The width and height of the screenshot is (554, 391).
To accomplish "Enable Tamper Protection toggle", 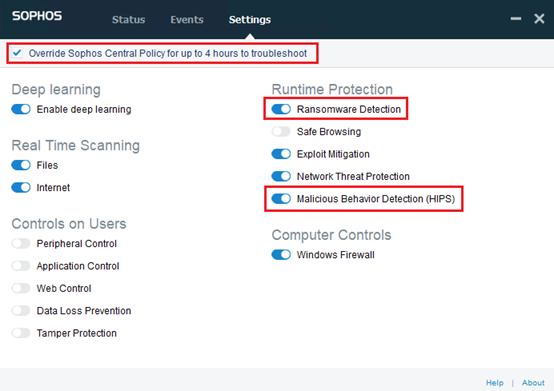I will click(x=21, y=333).
